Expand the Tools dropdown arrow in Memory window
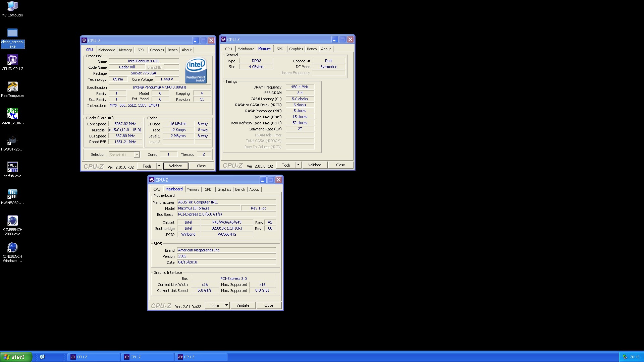Viewport: 644px width, 362px height. tap(298, 165)
